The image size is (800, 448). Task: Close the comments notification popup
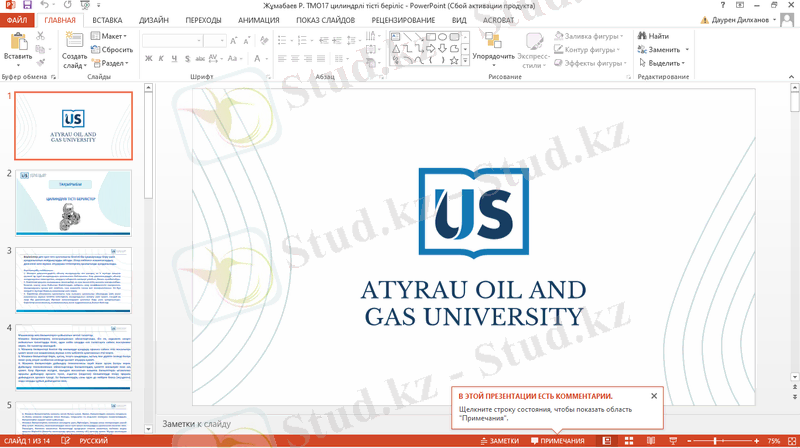tap(654, 396)
